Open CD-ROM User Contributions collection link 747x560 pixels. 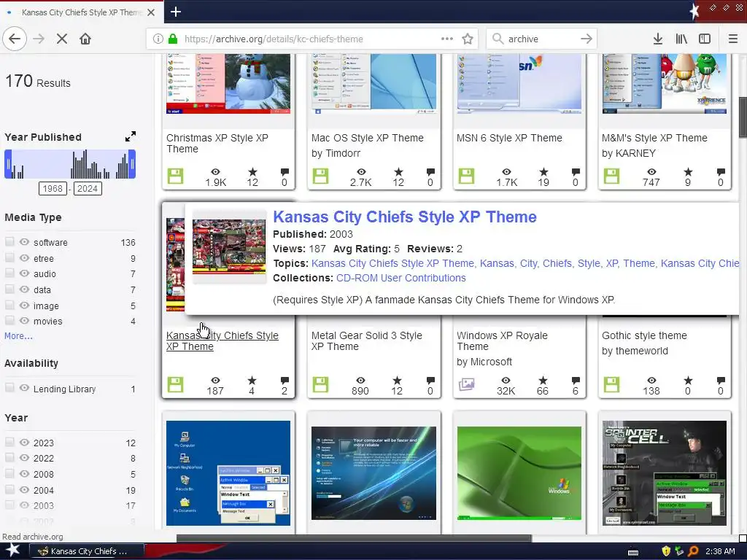[401, 278]
